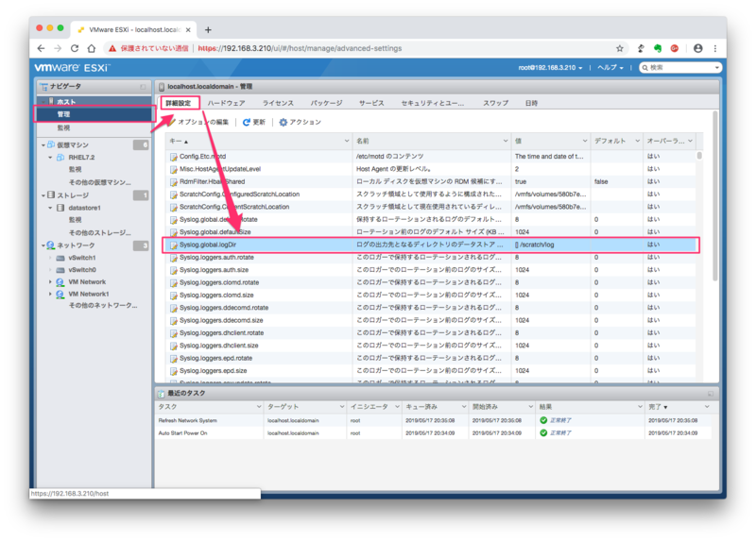Open the 値 column header dropdown arrow
756x541 pixels.
point(584,141)
